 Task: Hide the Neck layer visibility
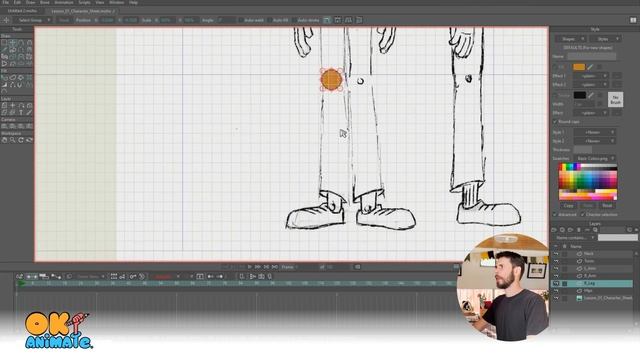point(556,254)
